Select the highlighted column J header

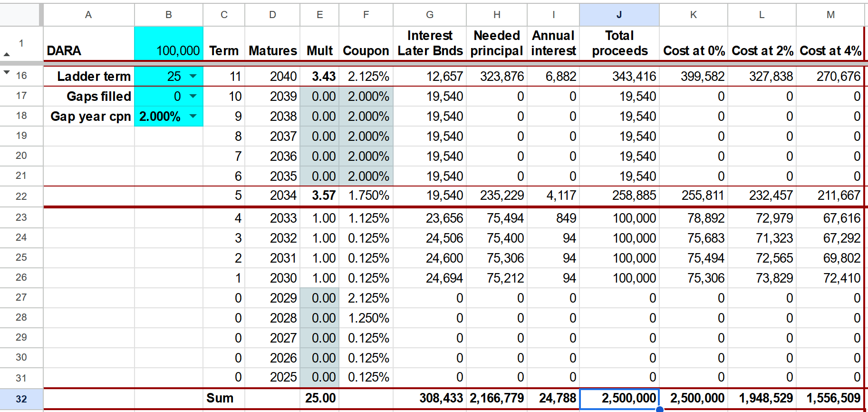point(619,15)
